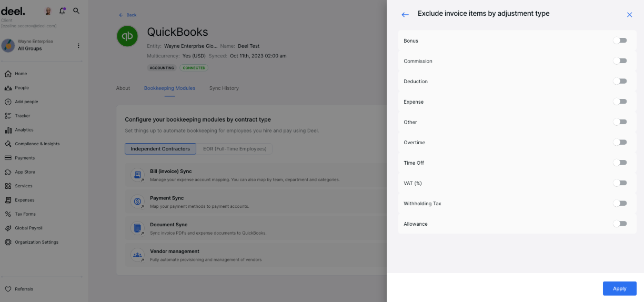Open the Payment Sync module
The image size is (644, 302).
pyautogui.click(x=255, y=202)
